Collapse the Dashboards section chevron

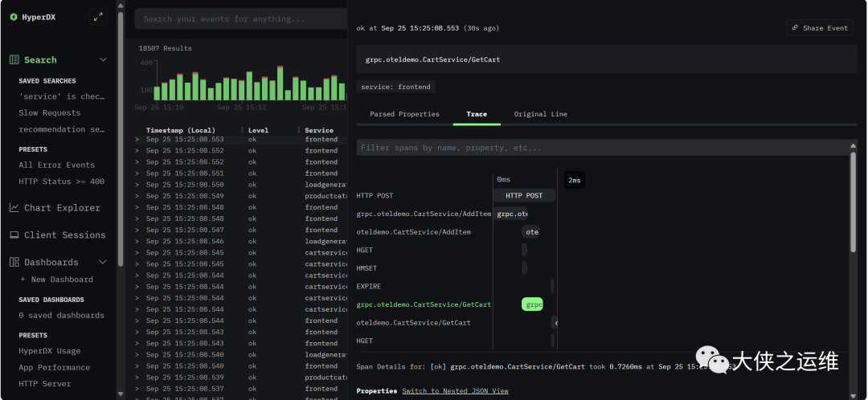(103, 263)
